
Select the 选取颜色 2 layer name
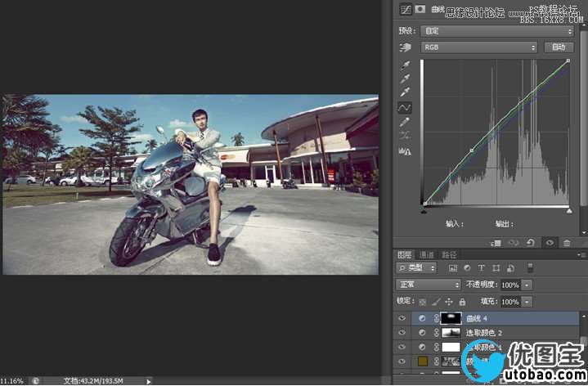pyautogui.click(x=484, y=332)
